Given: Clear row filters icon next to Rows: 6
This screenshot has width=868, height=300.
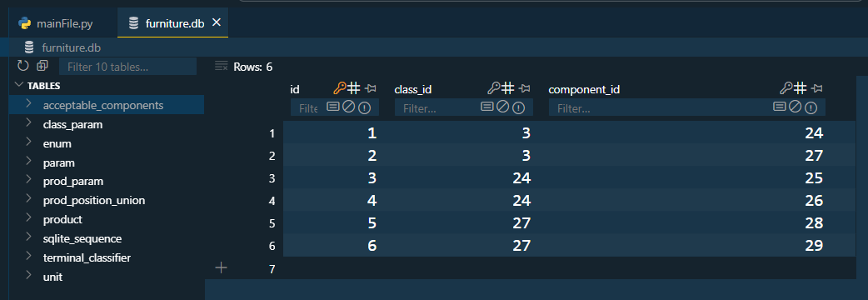Looking at the screenshot, I should tap(222, 67).
